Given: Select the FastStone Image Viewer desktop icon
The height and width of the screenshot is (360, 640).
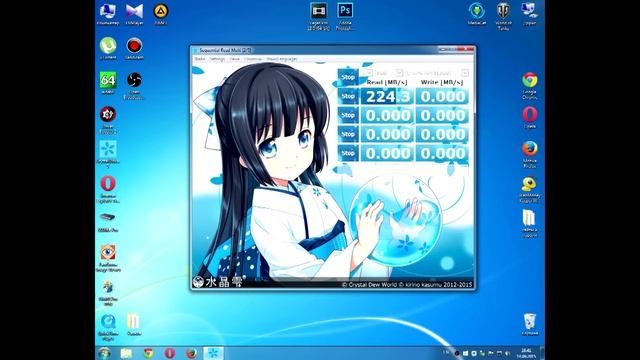Looking at the screenshot, I should point(108,258).
